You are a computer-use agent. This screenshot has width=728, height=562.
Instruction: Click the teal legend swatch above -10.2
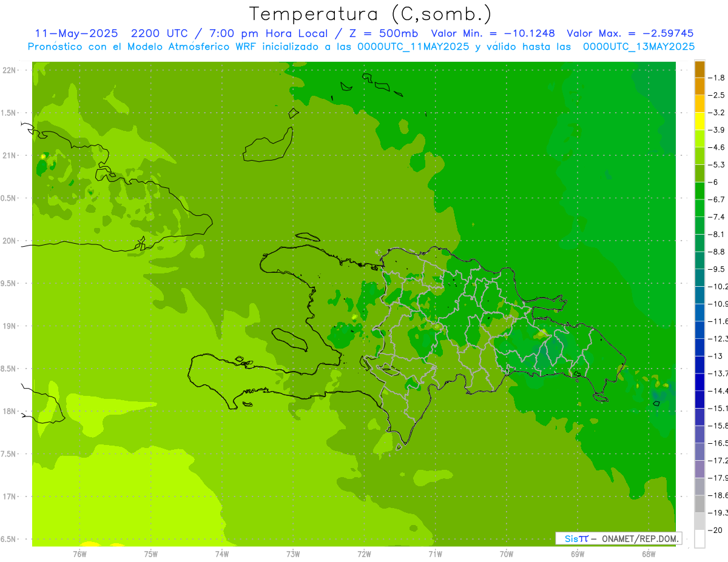tap(699, 278)
